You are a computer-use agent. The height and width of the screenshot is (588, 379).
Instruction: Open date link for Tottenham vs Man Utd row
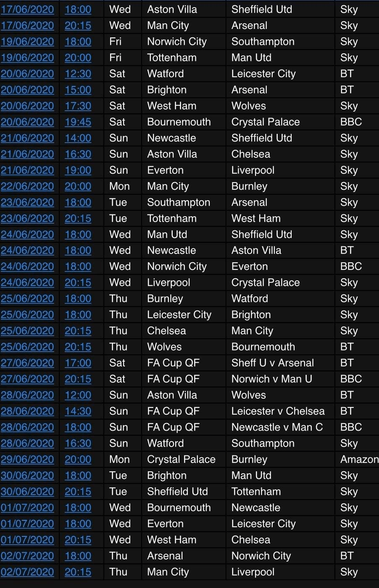click(x=27, y=58)
